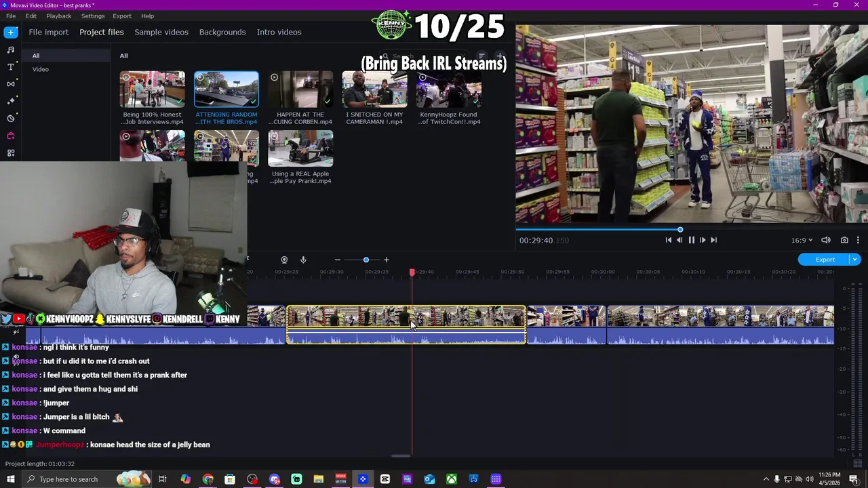Open CapCut icon on taskbar
868x488 pixels.
tap(385, 479)
